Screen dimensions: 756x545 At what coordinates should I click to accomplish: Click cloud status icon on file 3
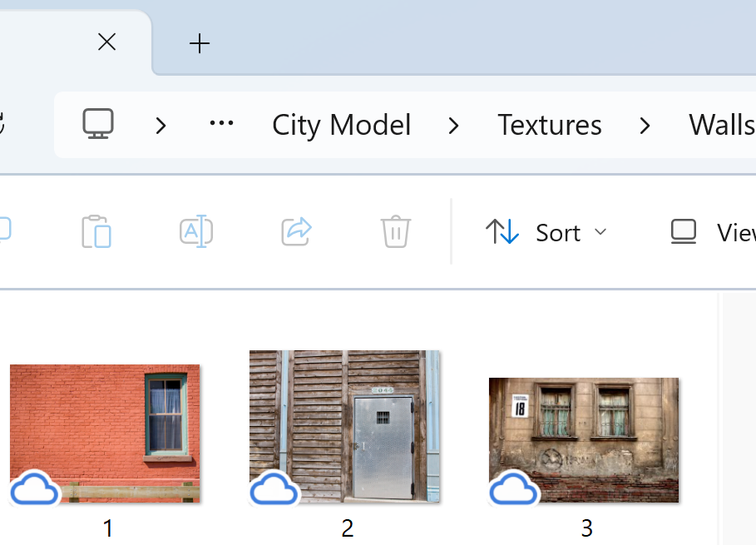click(513, 488)
